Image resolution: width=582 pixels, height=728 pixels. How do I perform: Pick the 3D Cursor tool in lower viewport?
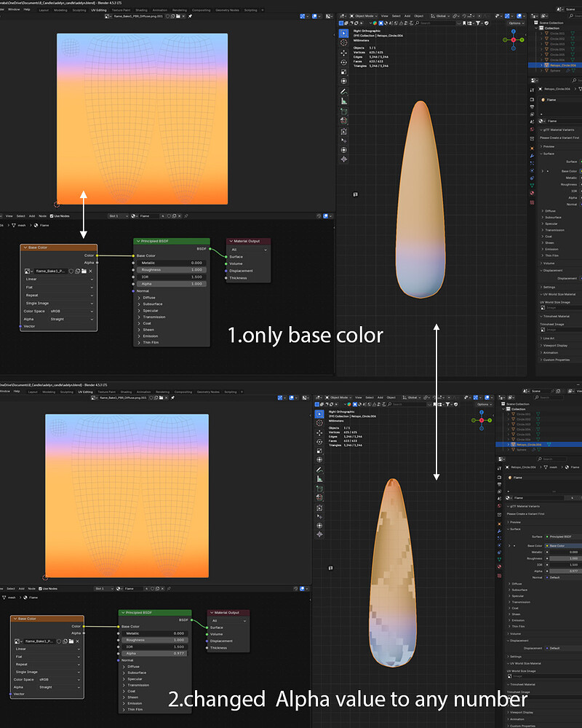tap(319, 423)
